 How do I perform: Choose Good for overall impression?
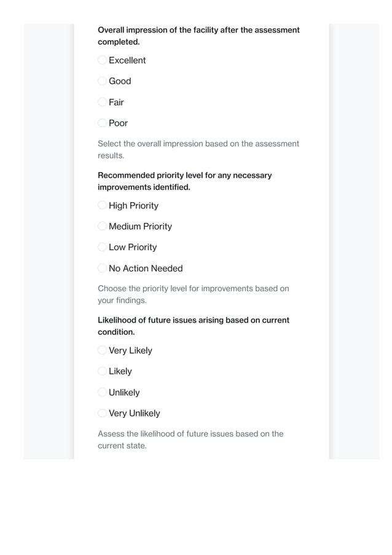point(103,81)
